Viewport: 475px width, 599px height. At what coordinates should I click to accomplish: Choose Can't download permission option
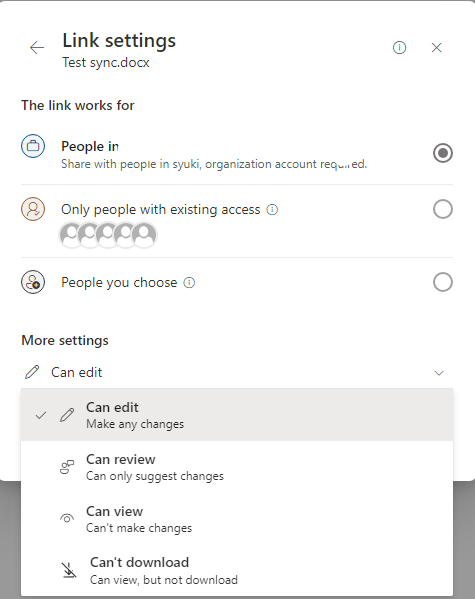point(237,570)
